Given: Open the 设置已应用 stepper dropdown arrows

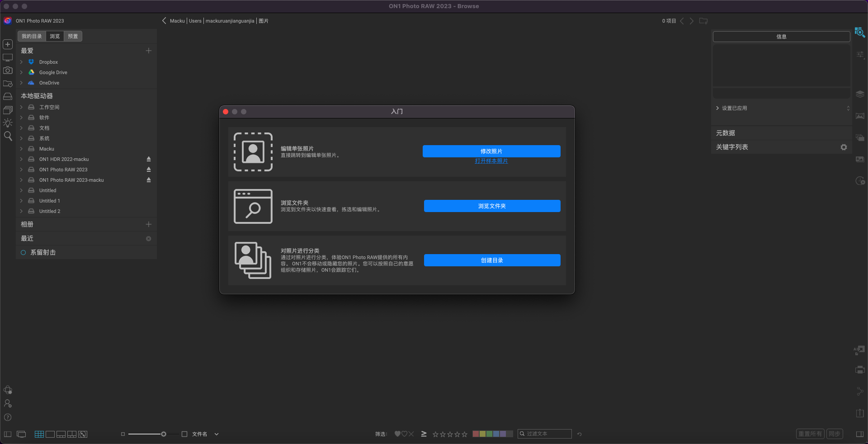Looking at the screenshot, I should [848, 108].
